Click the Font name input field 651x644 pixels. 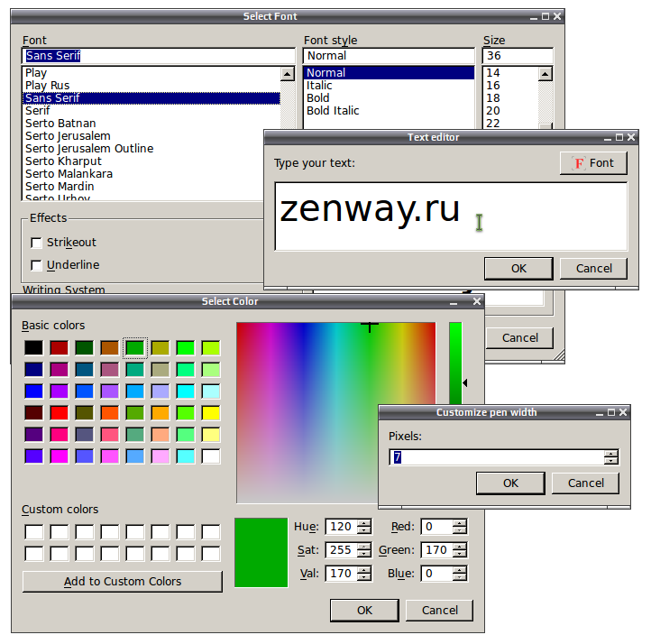(158, 56)
